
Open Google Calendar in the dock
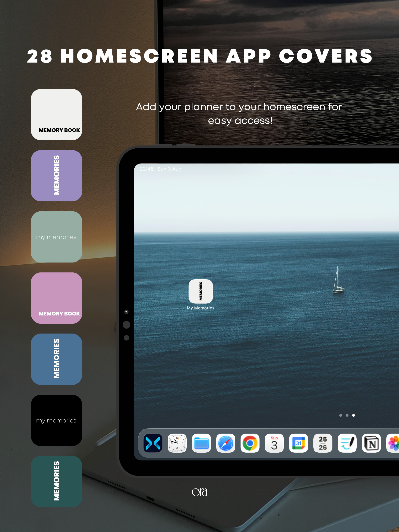pos(298,443)
